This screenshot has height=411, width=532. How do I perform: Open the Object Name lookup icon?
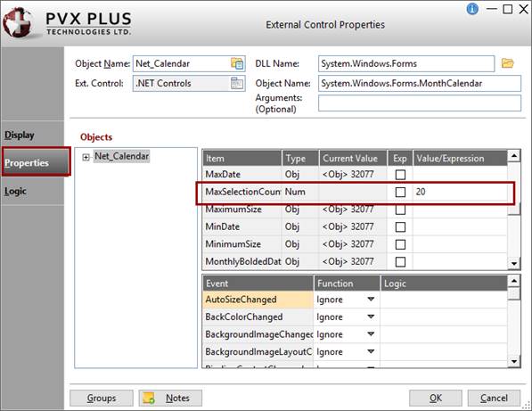coord(237,63)
